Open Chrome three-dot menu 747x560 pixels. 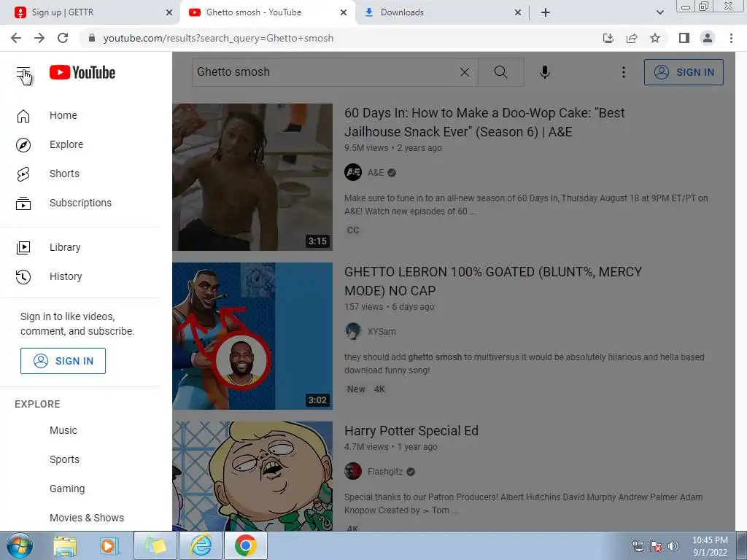(x=731, y=38)
